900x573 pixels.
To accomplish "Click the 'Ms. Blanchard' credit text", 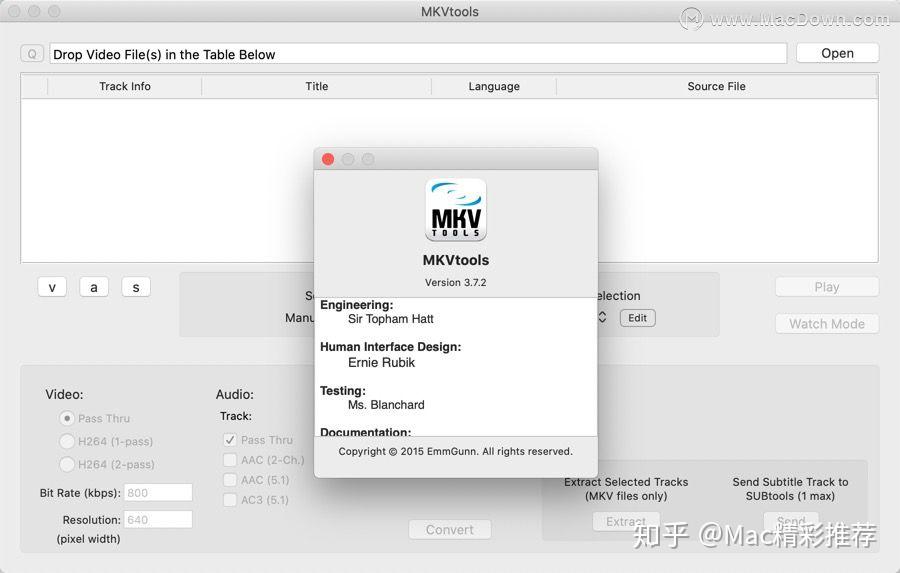I will pyautogui.click(x=386, y=405).
